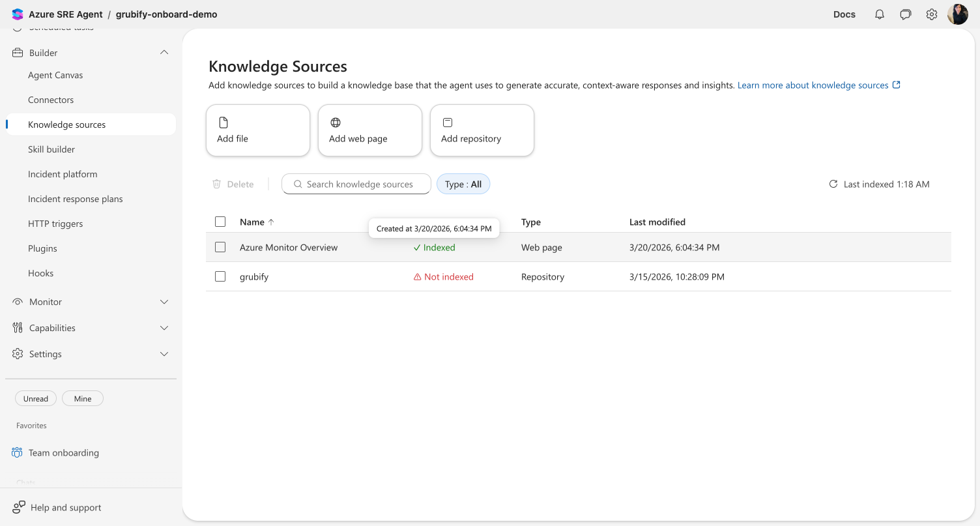Open Hooks in the sidebar
980x526 pixels.
tap(40, 273)
